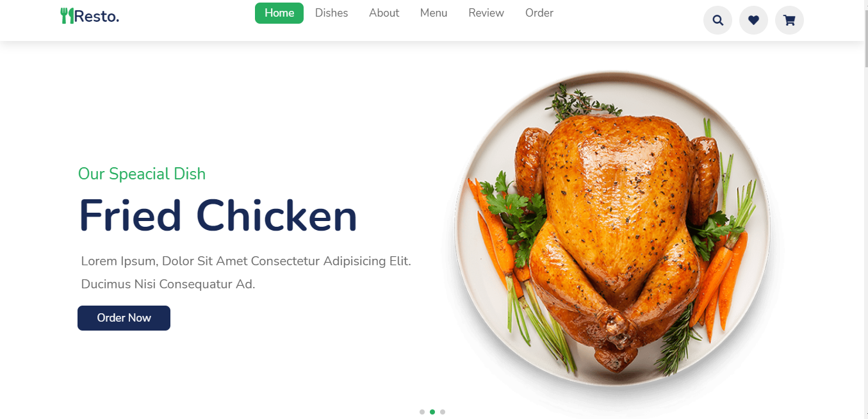Click the Fried Chicken heading
The width and height of the screenshot is (868, 419).
tap(218, 216)
